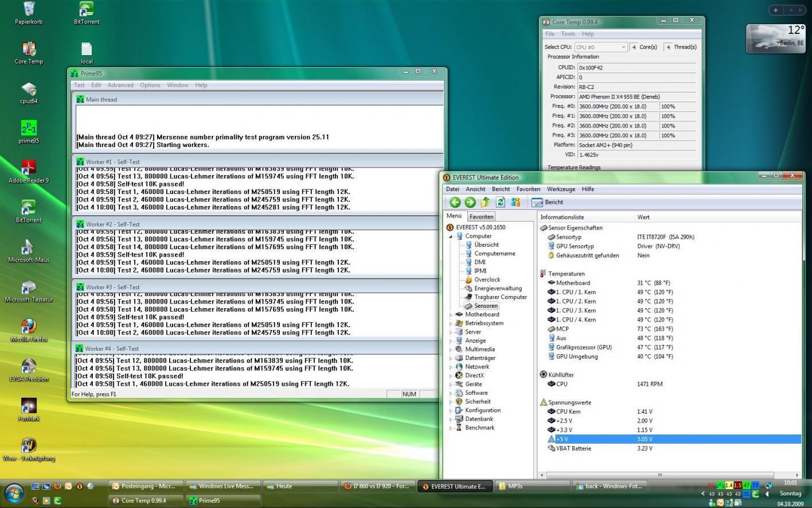Open the Werkzeuge menu in EVEREST
812x508 pixels.
coord(561,189)
